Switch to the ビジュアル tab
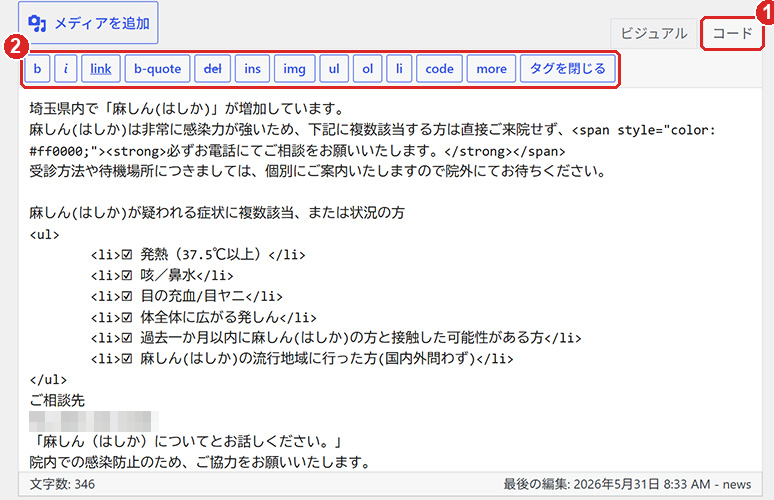Screen dimensions: 774x500 654,34
